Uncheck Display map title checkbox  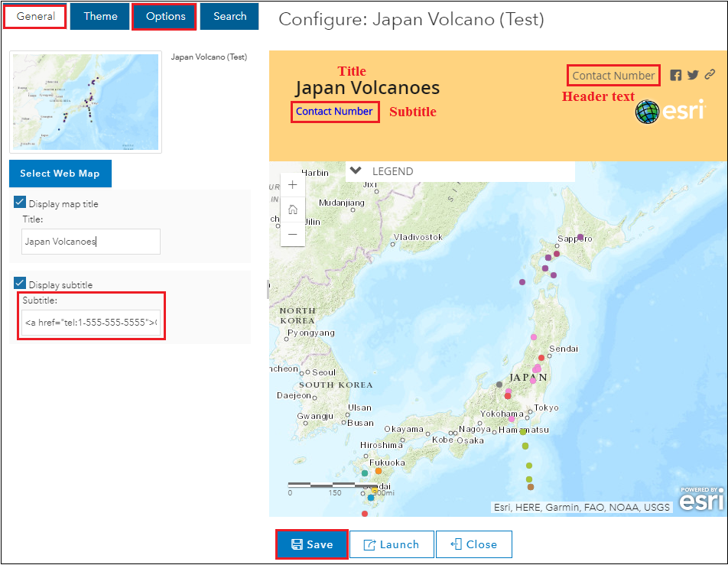click(21, 203)
